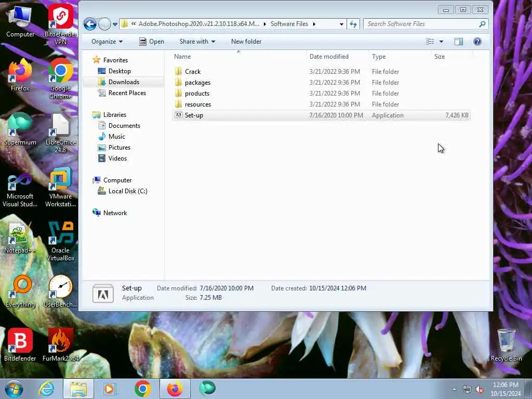Open Downloads in navigation pane
This screenshot has width=532, height=399.
pos(118,82)
